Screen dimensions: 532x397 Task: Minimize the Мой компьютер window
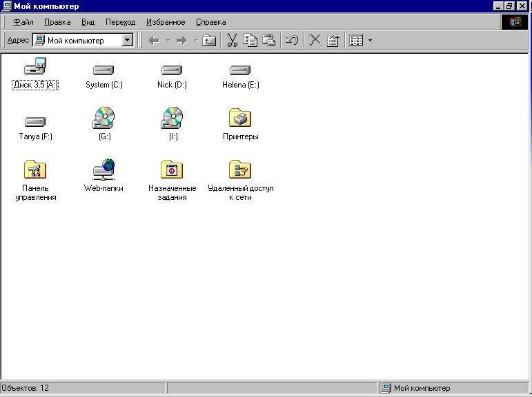click(498, 6)
